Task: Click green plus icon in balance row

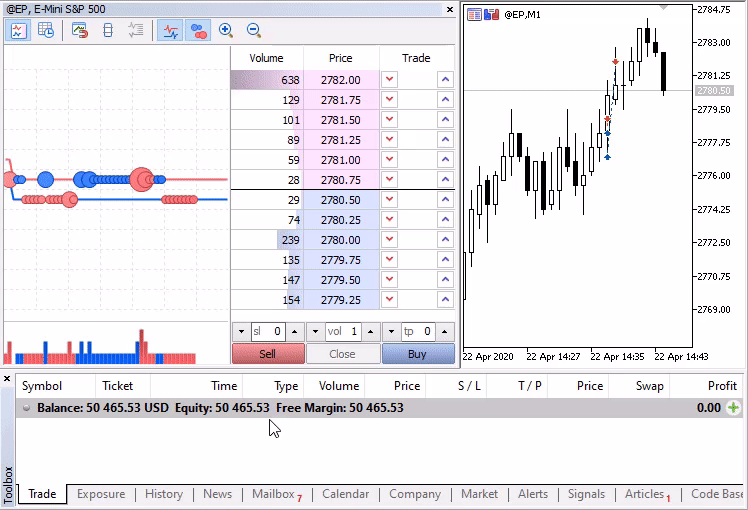Action: (734, 408)
